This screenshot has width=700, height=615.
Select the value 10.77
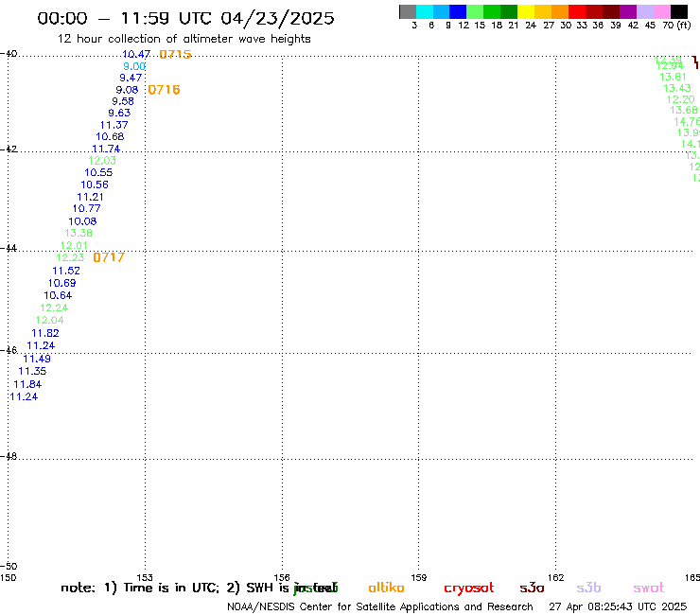[x=87, y=208]
